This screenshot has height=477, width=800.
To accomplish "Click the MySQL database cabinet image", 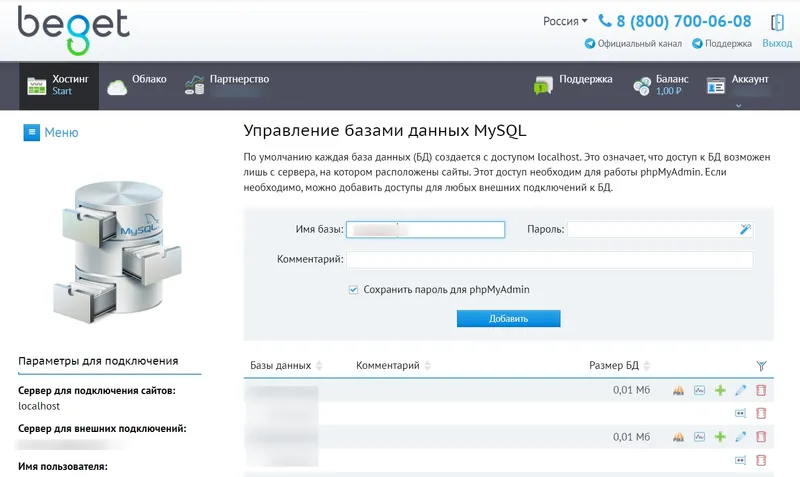I will click(117, 253).
